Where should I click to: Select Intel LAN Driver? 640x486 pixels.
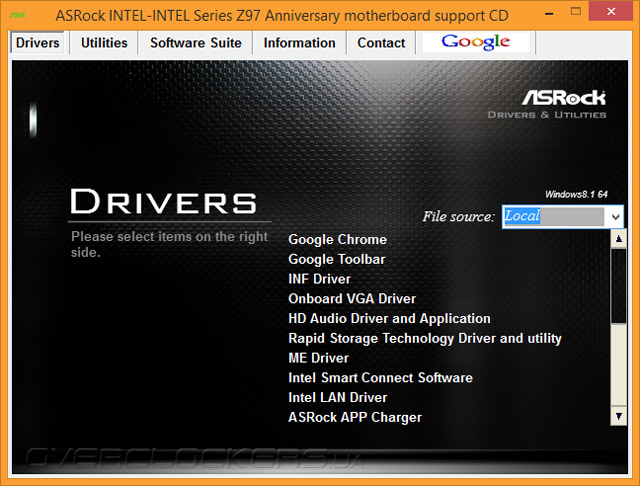tap(338, 397)
